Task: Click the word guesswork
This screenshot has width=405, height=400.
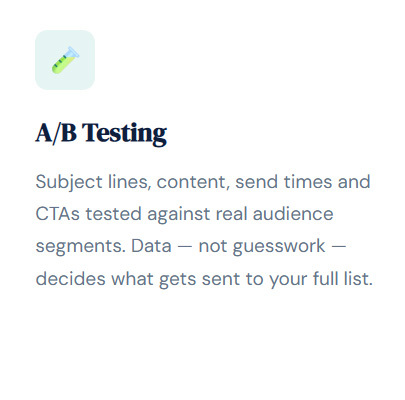Action: click(x=279, y=247)
